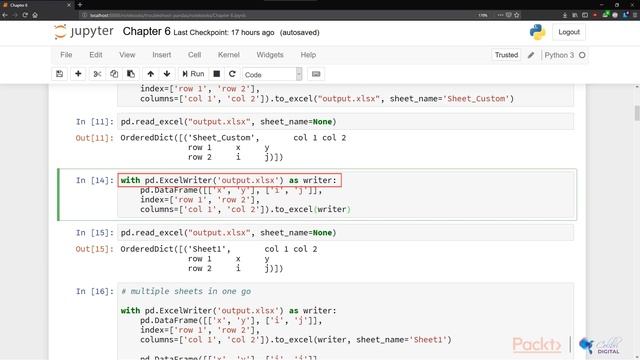Open a new browser tab with plus
The height and width of the screenshot is (360, 640).
(80, 5)
